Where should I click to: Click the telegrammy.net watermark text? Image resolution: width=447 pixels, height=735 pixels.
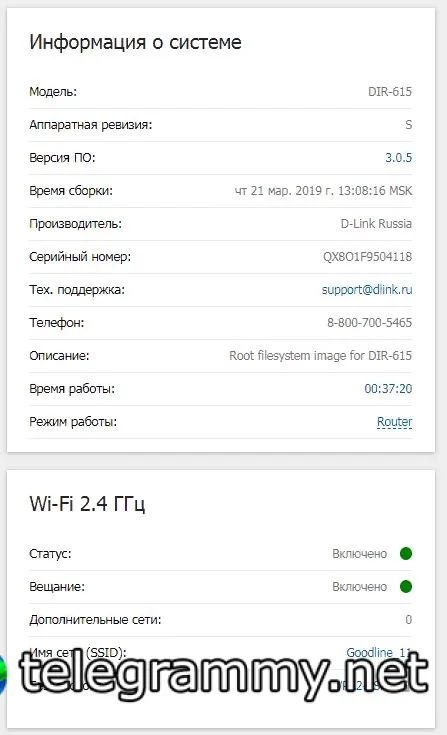pos(224,673)
